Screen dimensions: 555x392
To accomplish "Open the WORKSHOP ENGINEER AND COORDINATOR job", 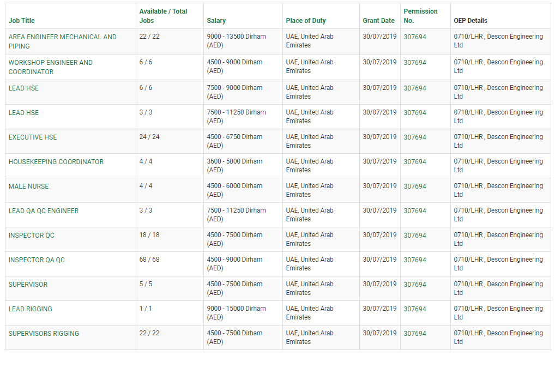I will coord(50,67).
